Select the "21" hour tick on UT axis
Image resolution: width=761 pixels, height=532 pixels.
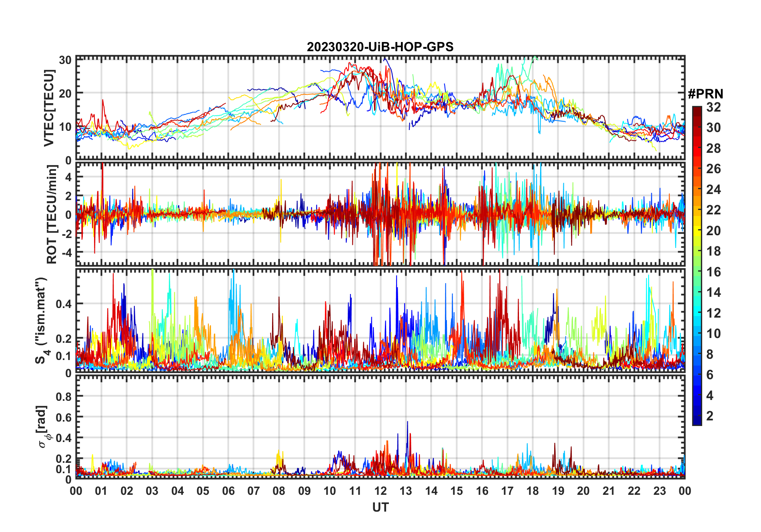[609, 491]
